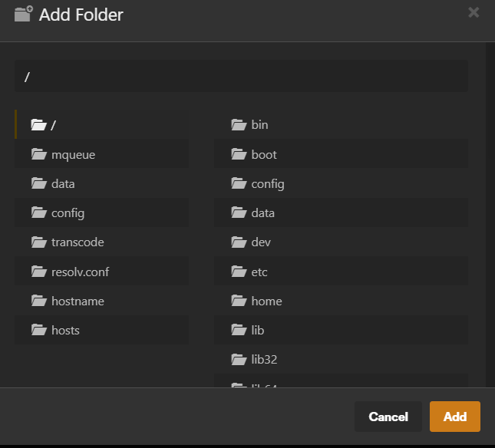Viewport: 495px width, 448px height.
Task: Click the folder icon beside lib32
Action: [239, 359]
